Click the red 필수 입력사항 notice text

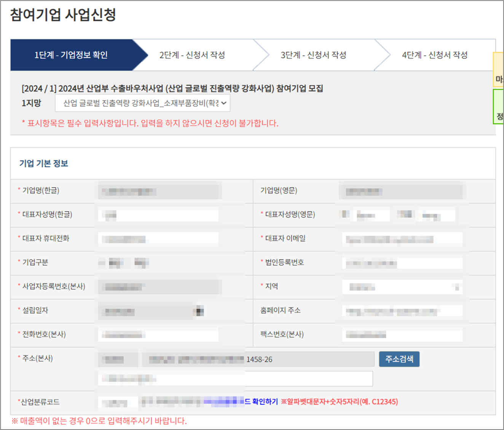150,123
